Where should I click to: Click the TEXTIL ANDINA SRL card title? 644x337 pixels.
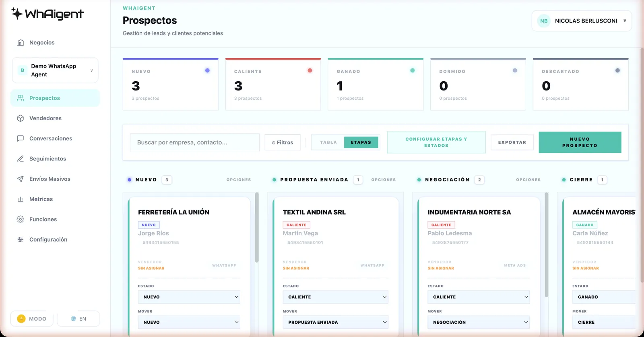coord(314,212)
